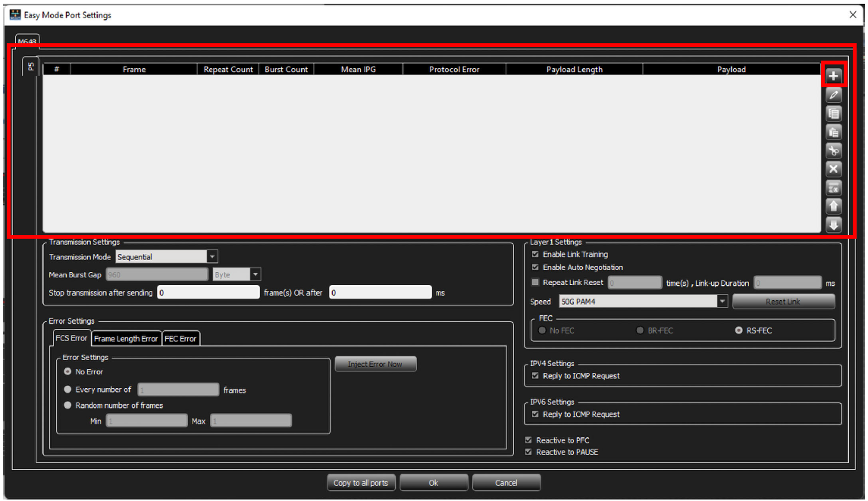The width and height of the screenshot is (868, 501).
Task: Click the Link-up Duration field
Action: [x=788, y=283]
